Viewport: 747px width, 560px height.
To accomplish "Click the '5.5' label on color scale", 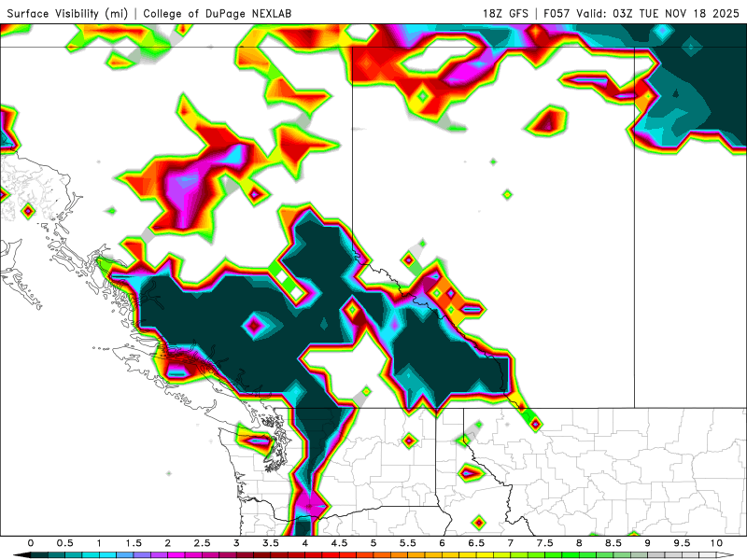I will point(408,543).
